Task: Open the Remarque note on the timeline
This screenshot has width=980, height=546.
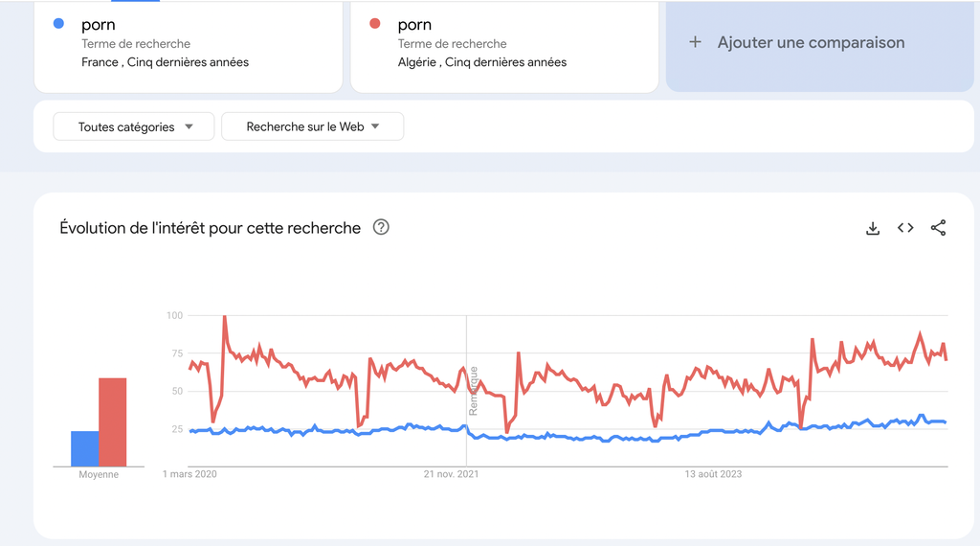Action: pyautogui.click(x=473, y=390)
